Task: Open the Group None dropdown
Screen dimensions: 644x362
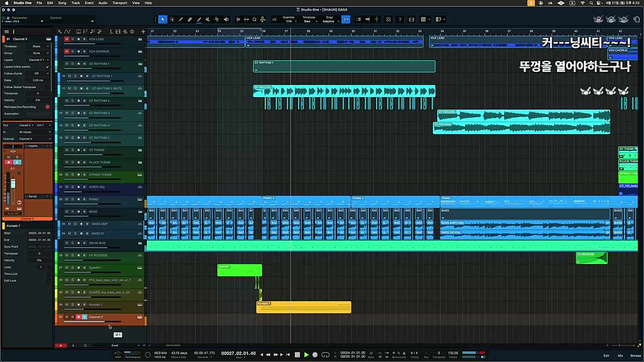Action: click(x=38, y=53)
